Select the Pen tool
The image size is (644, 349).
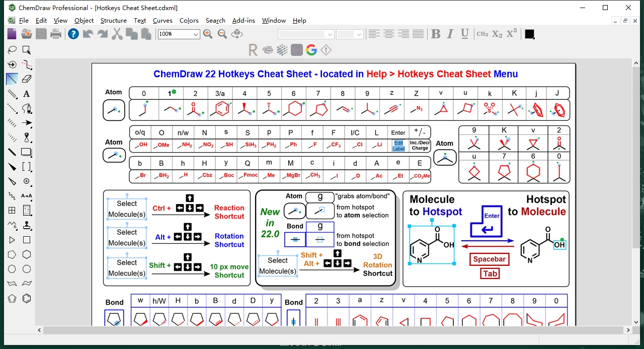tap(27, 108)
